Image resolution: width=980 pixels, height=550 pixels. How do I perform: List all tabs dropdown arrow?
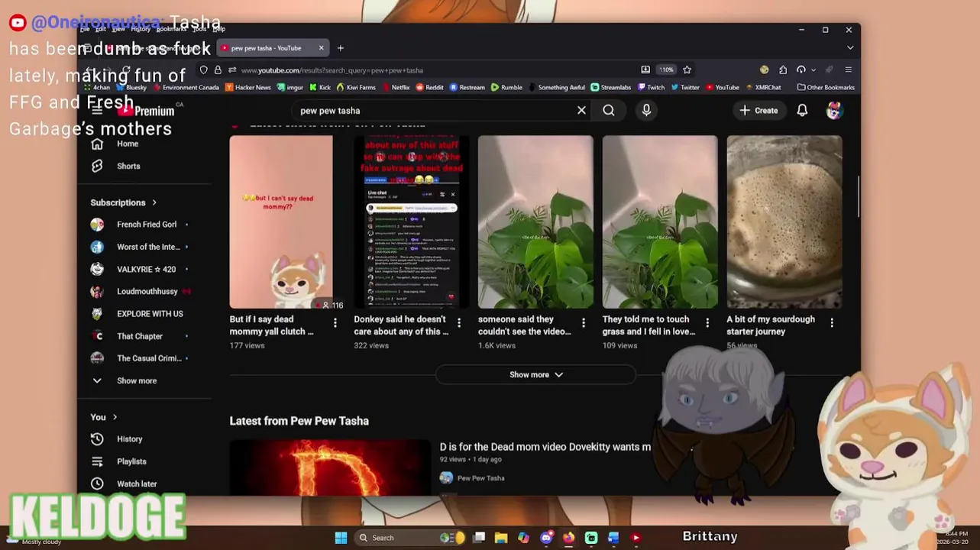point(850,48)
